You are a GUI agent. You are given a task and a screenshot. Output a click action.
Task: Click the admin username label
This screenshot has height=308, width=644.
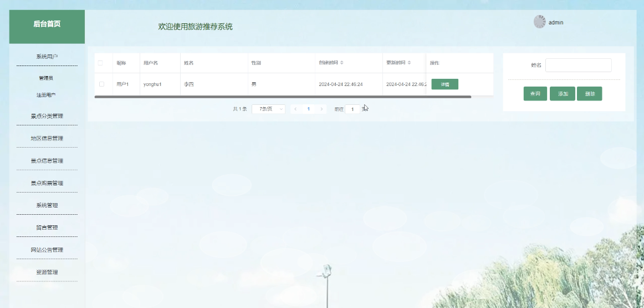(x=556, y=23)
